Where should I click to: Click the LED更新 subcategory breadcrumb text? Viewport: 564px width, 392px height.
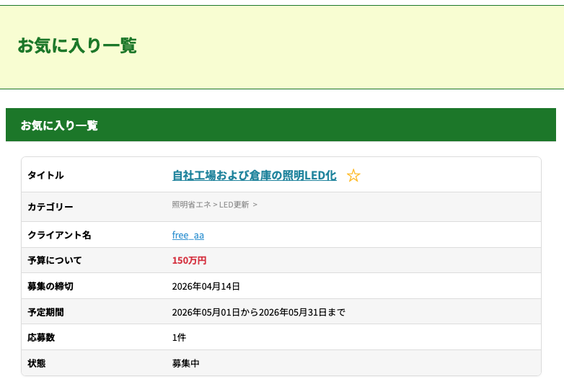[x=234, y=205]
